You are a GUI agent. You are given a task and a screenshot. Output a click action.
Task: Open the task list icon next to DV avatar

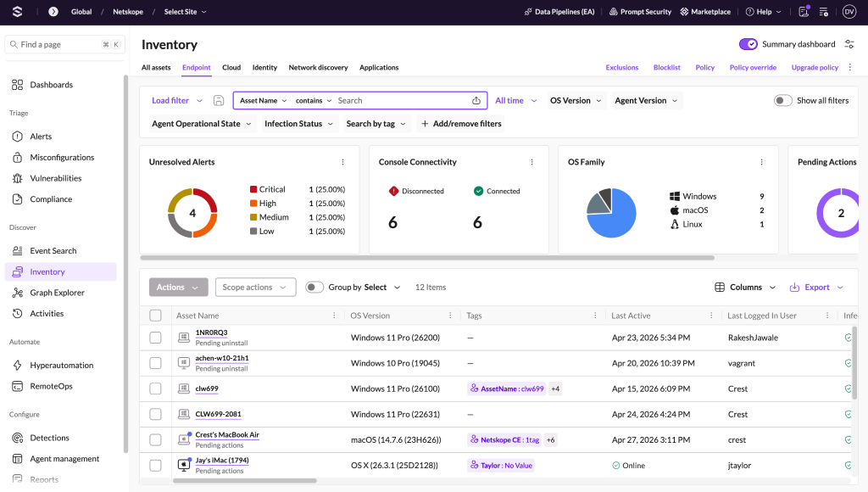(824, 12)
